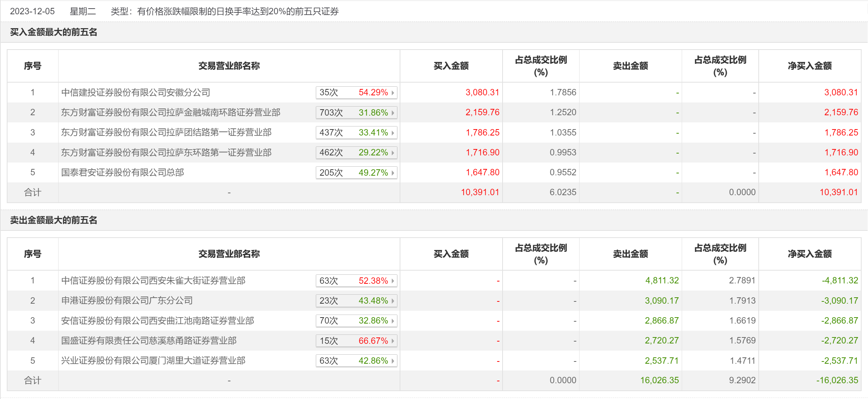Expand the 205次 49.27% stats badge
Viewport: 868px width, 399px height.
[x=356, y=173]
